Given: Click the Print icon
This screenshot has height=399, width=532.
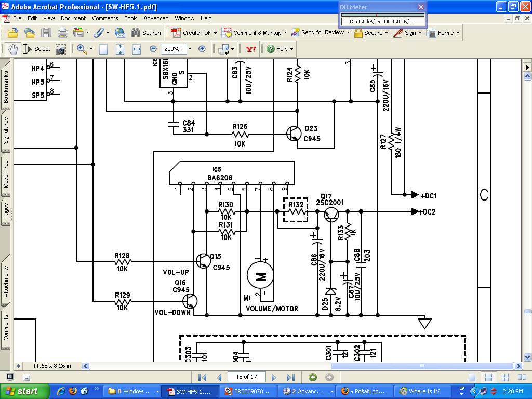Looking at the screenshot, I should pos(63,33).
